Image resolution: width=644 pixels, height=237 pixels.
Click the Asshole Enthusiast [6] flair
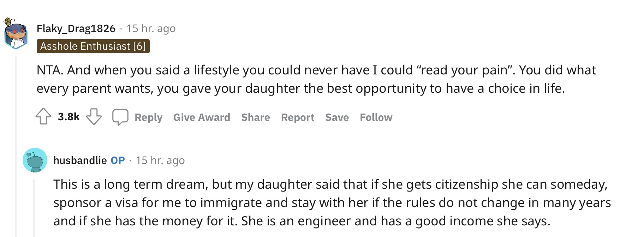coord(93,46)
